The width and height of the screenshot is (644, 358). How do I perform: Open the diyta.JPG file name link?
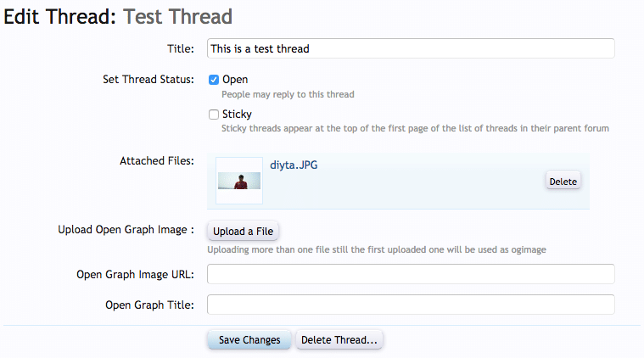coord(294,164)
